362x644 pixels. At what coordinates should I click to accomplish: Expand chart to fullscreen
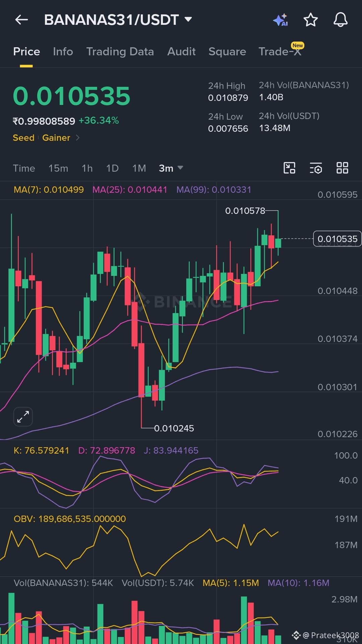23,417
